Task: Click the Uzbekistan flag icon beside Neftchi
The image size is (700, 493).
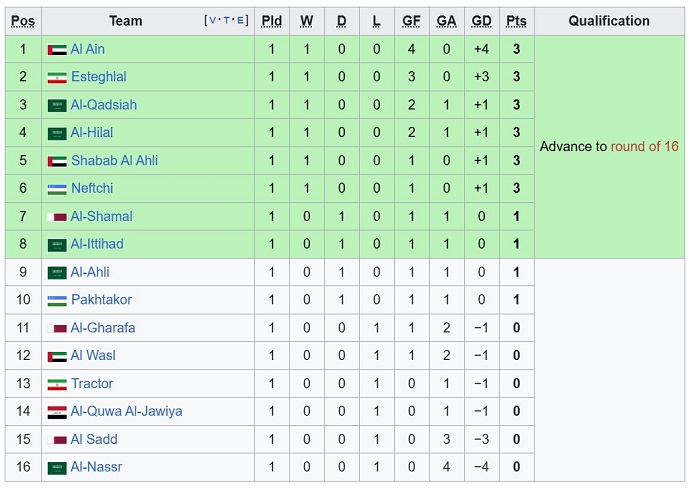Action: pos(57,189)
